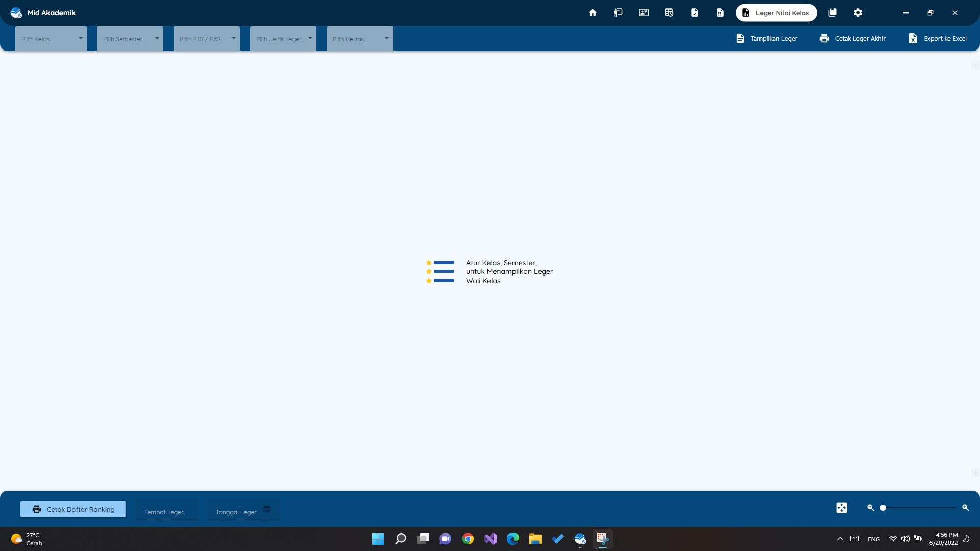Open the table schedule clock icon
The image size is (980, 551).
(x=669, y=13)
